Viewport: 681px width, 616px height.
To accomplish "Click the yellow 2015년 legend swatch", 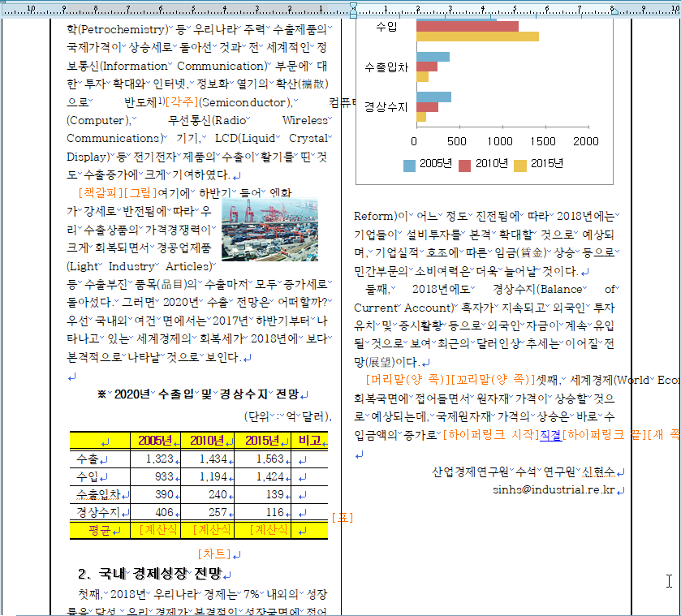I will [x=519, y=166].
